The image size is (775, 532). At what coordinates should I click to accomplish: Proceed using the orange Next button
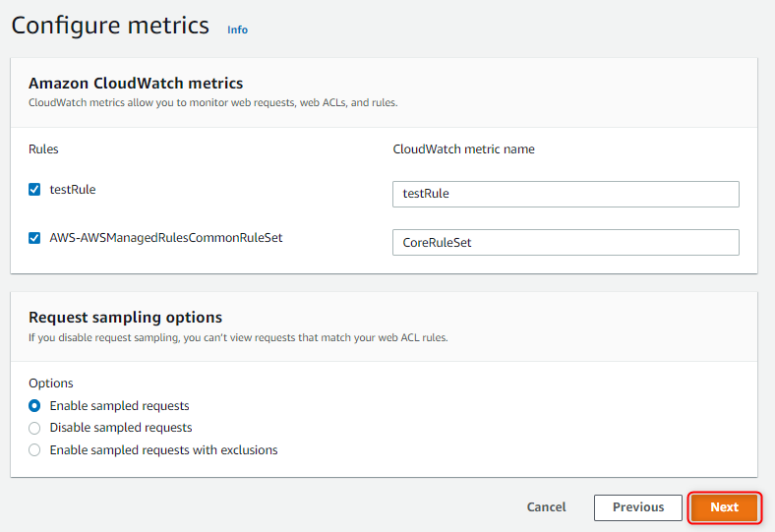(724, 507)
